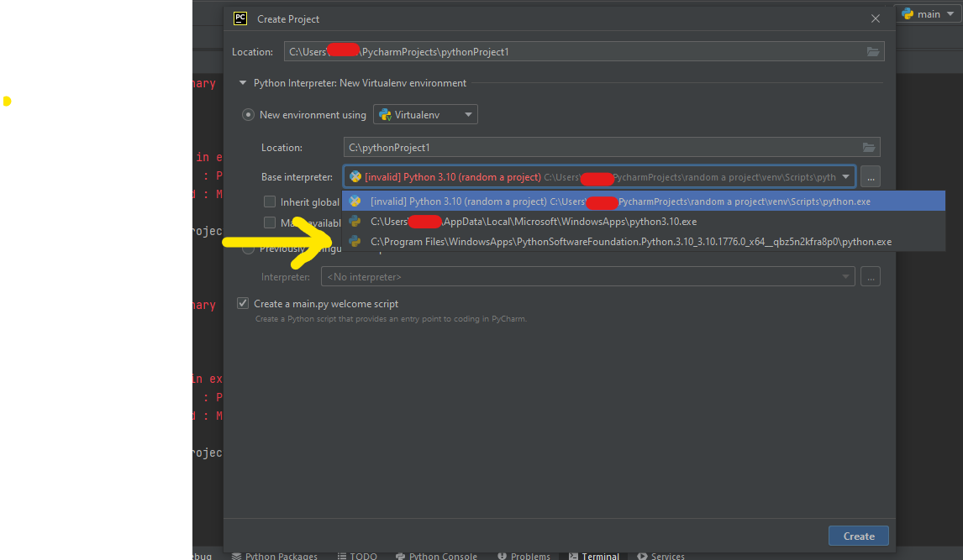This screenshot has height=560, width=963.
Task: Open the Python Console tool window
Action: tap(436, 556)
